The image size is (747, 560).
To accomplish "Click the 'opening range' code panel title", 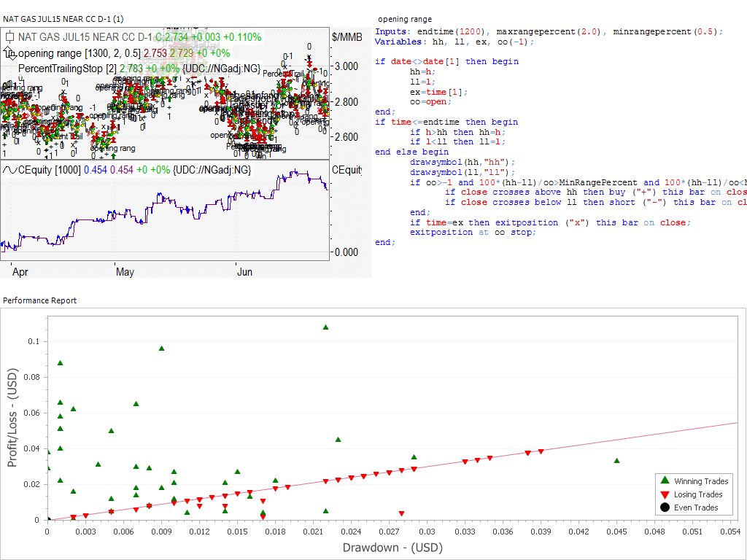I will (x=405, y=19).
